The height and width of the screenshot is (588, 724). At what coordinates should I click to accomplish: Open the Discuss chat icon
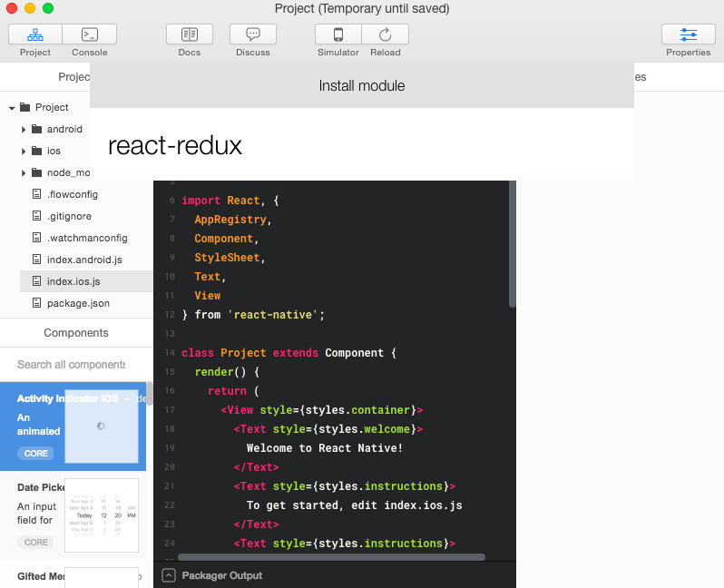coord(253,34)
